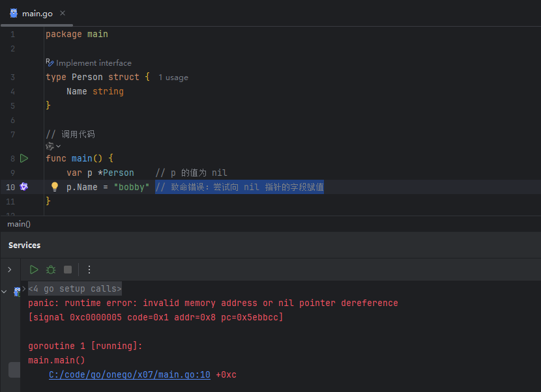The height and width of the screenshot is (392, 541).
Task: Switch to the main.go editor tab
Action: pos(37,14)
